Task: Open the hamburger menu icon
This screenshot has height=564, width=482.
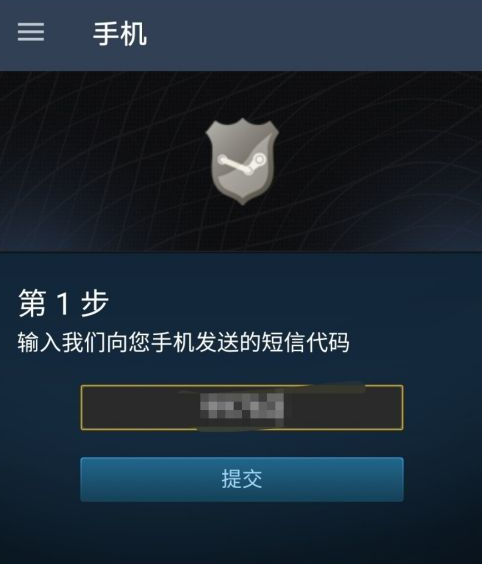Action: (31, 32)
